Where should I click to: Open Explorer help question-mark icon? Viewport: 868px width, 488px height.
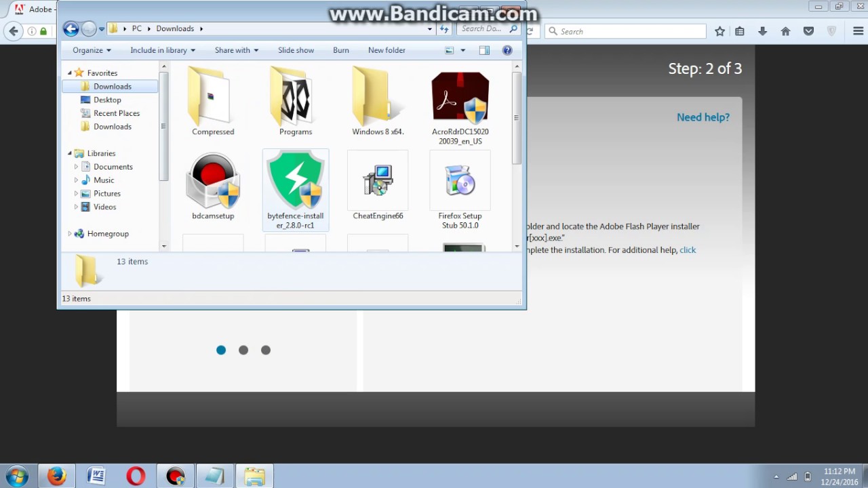(507, 50)
